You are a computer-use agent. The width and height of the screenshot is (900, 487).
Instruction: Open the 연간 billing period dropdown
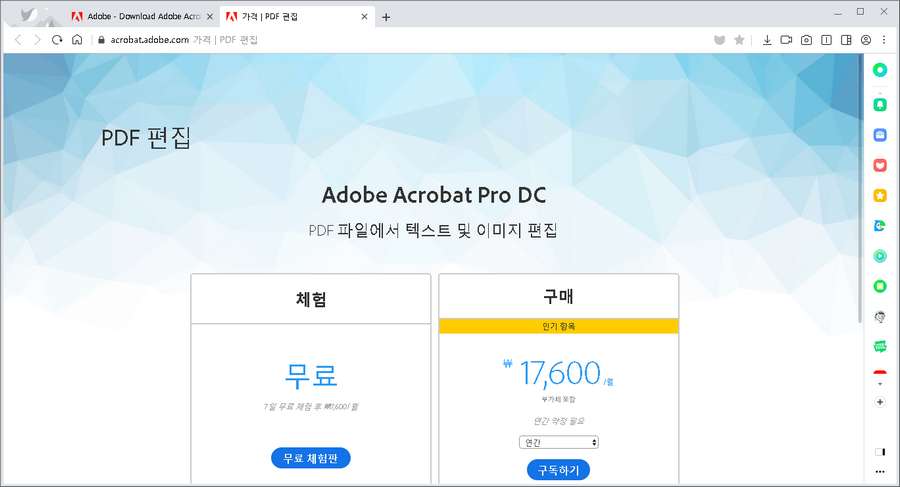pos(558,442)
